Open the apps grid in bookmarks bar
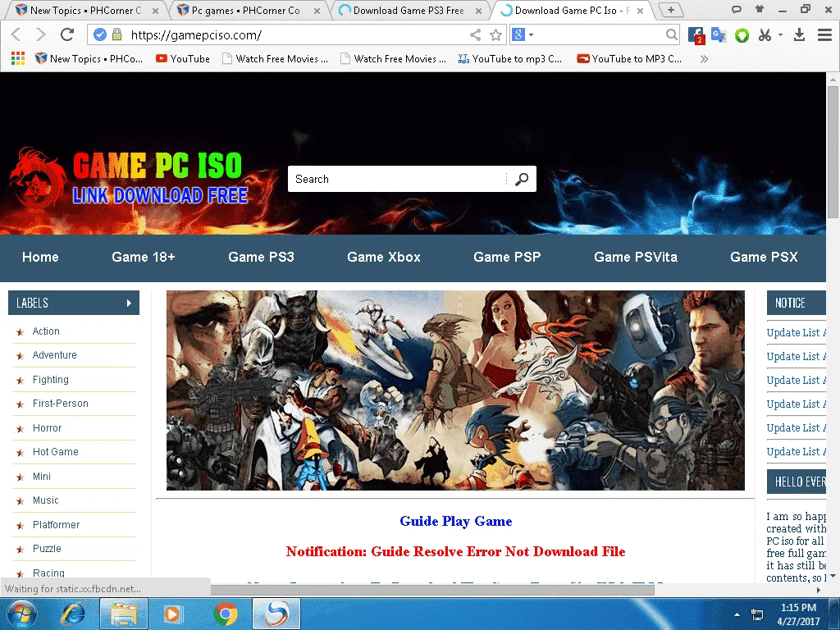The height and width of the screenshot is (630, 840). pos(18,58)
